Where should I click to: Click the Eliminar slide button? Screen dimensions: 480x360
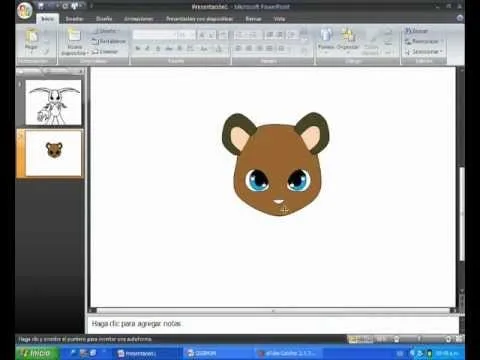click(x=105, y=52)
